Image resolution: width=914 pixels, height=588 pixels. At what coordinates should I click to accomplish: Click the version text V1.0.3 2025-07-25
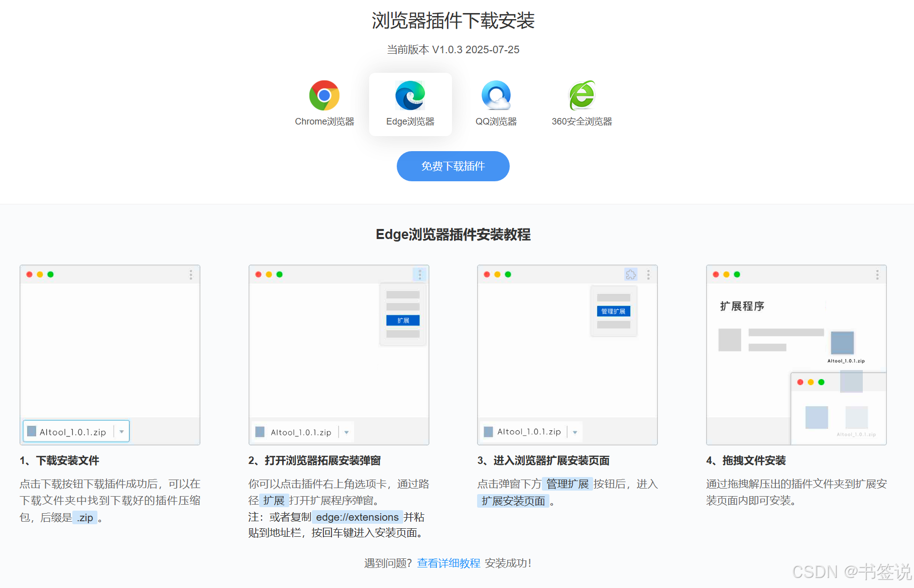tap(476, 50)
